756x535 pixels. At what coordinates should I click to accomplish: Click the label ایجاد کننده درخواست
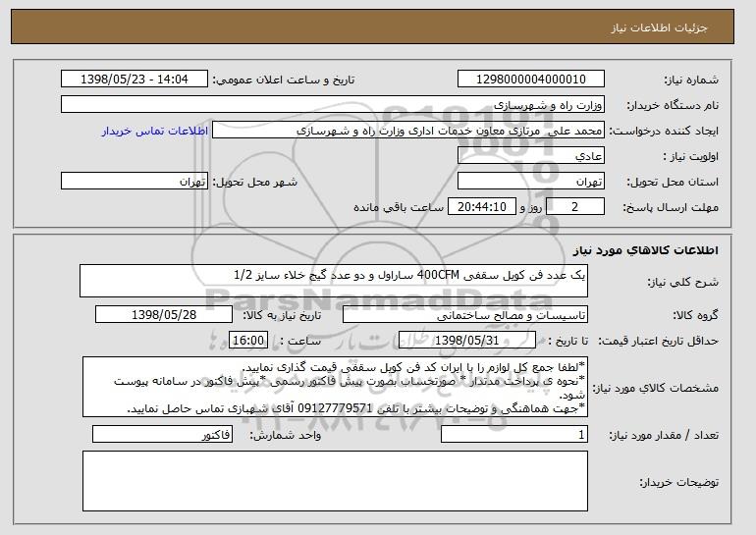[x=664, y=132]
